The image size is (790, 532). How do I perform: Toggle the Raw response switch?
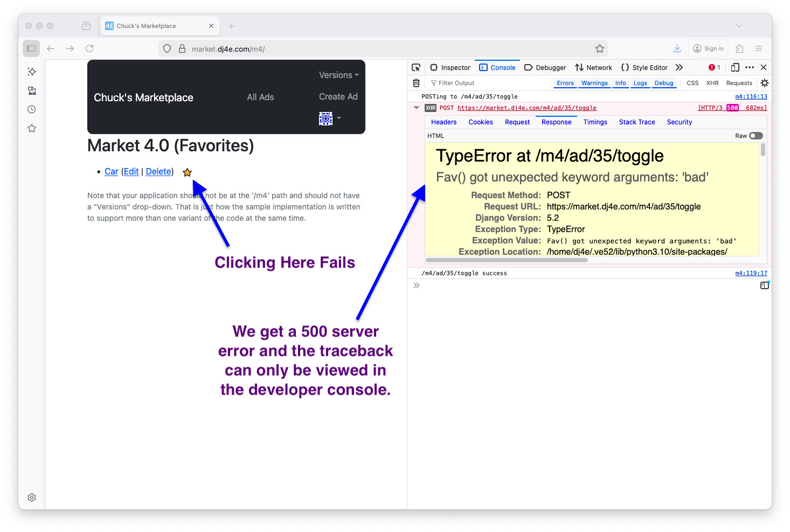pyautogui.click(x=756, y=136)
